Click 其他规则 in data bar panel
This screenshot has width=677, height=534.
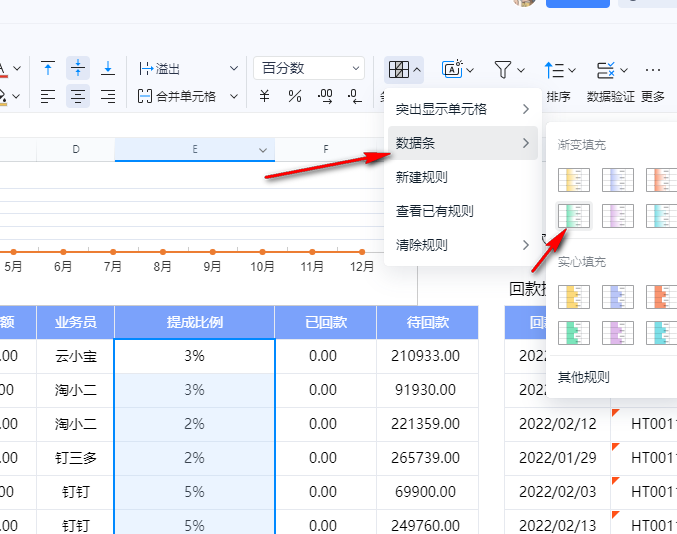[583, 377]
